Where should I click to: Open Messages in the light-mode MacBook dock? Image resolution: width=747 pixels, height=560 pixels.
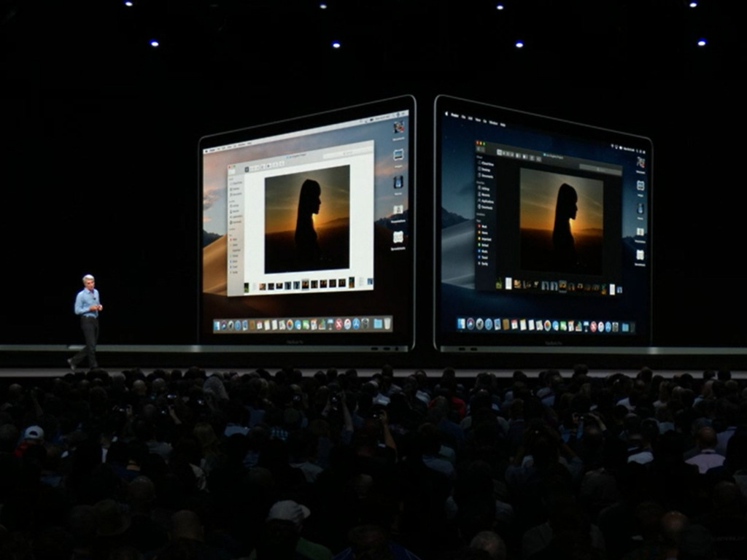point(298,325)
